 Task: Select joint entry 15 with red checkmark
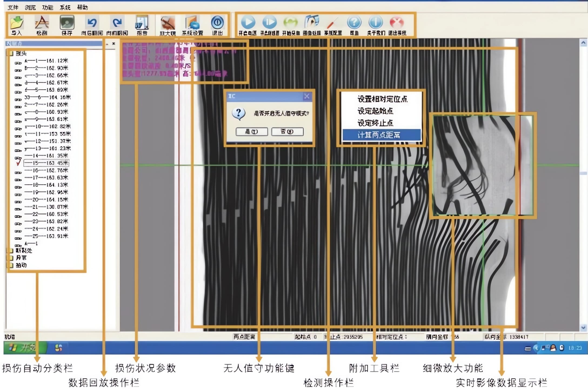(46, 163)
